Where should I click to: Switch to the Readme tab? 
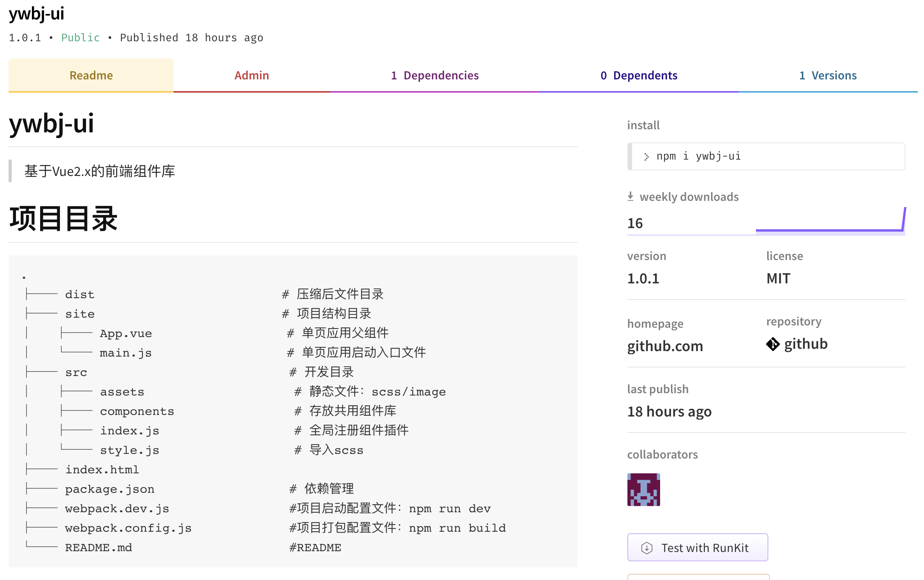point(91,75)
